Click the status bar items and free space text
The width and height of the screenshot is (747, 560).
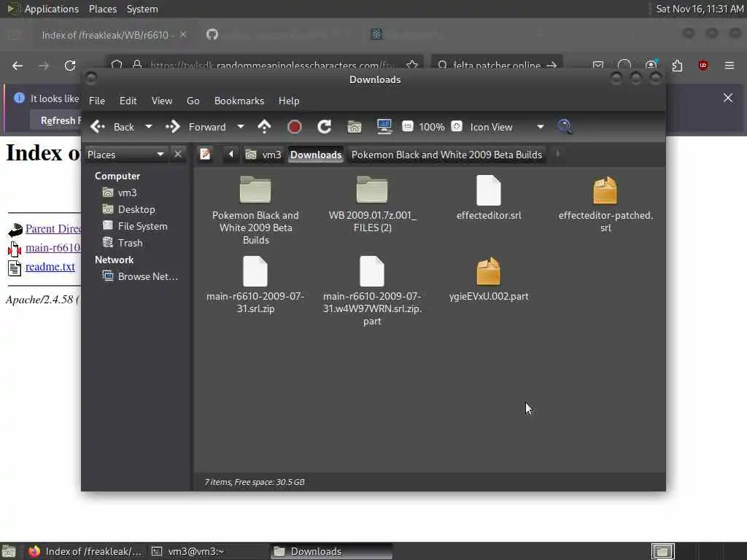pos(255,482)
